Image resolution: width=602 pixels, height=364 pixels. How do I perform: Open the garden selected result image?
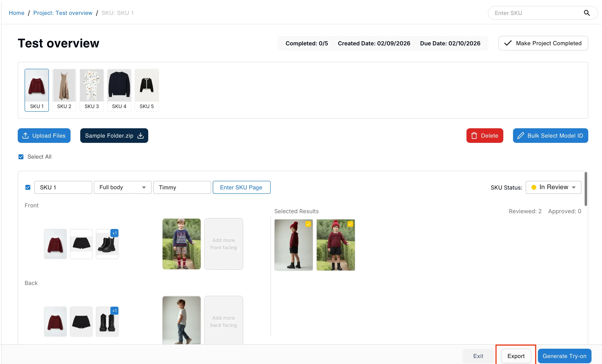[x=335, y=245]
